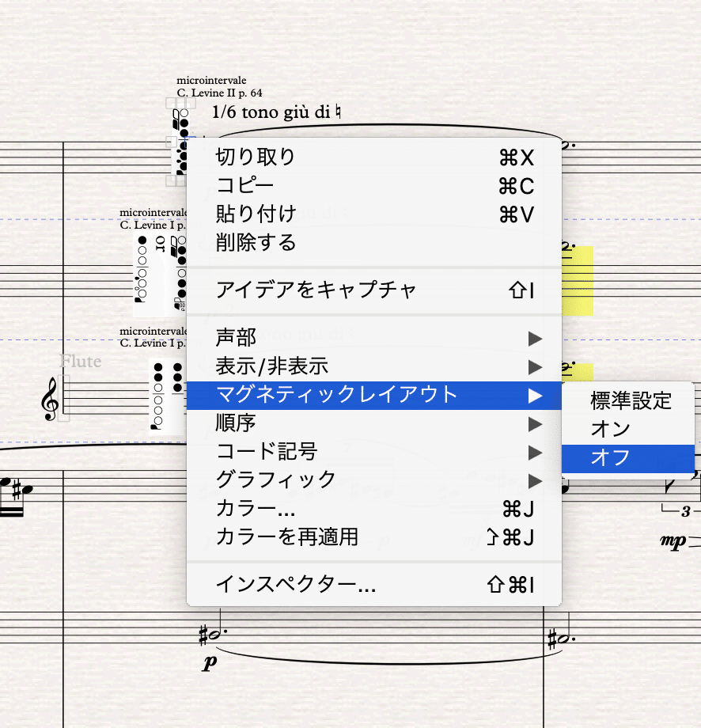Click the mp dynamic marking
Screen dimensions: 701x728
[673, 540]
